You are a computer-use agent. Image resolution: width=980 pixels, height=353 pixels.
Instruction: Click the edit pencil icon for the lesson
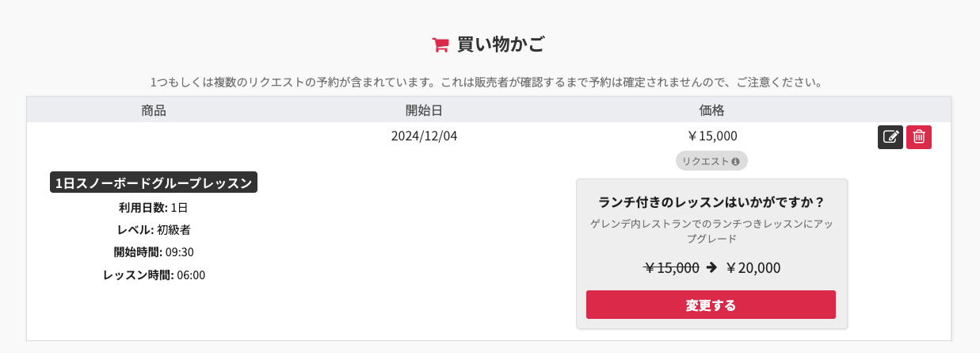890,137
